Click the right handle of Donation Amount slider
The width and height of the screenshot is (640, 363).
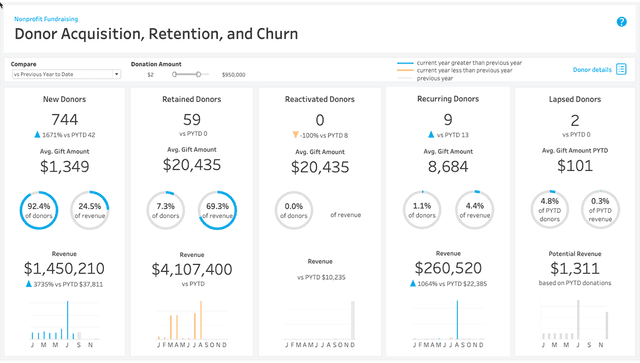click(x=198, y=74)
